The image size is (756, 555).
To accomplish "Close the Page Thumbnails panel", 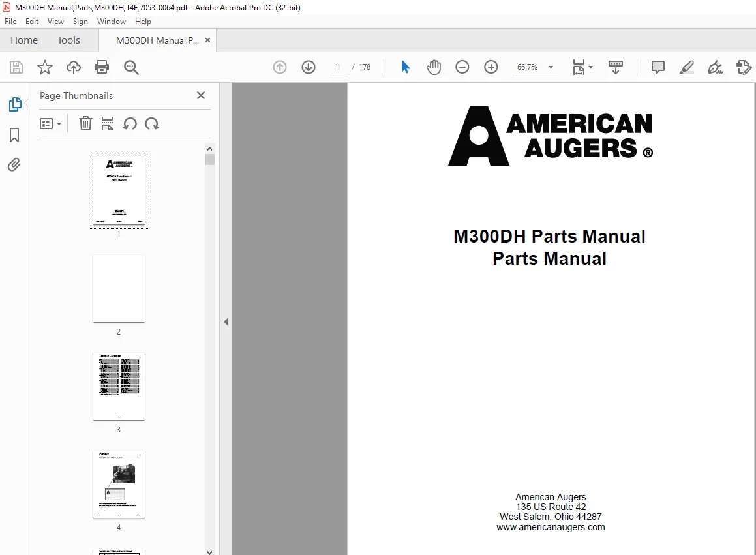I will (201, 95).
